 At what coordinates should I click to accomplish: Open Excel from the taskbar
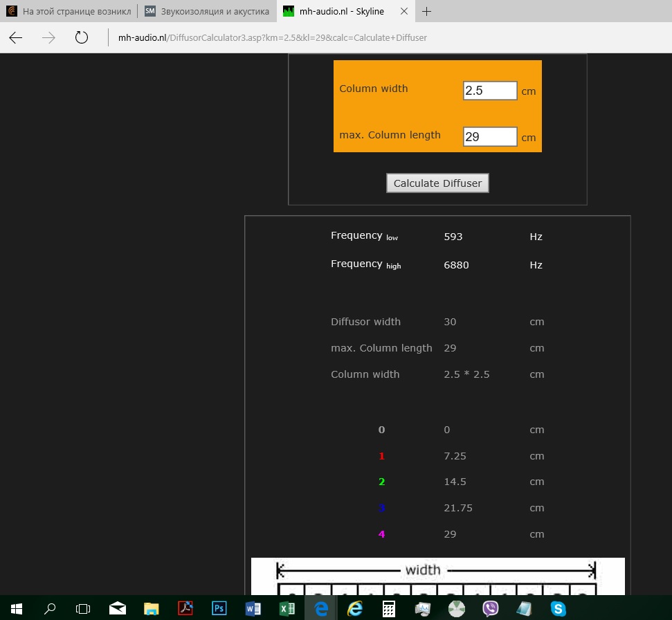click(x=287, y=608)
